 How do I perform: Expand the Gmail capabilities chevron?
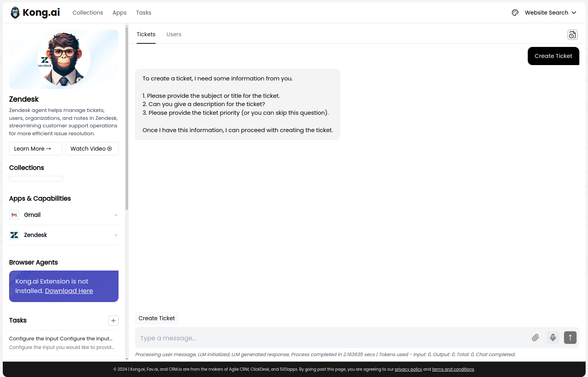coord(116,215)
